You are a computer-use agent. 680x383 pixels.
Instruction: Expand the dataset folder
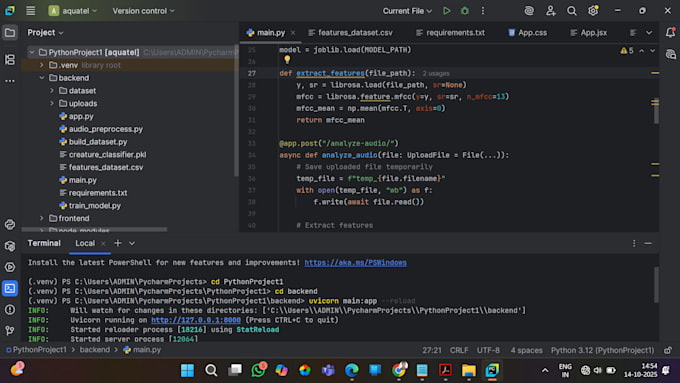pyautogui.click(x=52, y=91)
